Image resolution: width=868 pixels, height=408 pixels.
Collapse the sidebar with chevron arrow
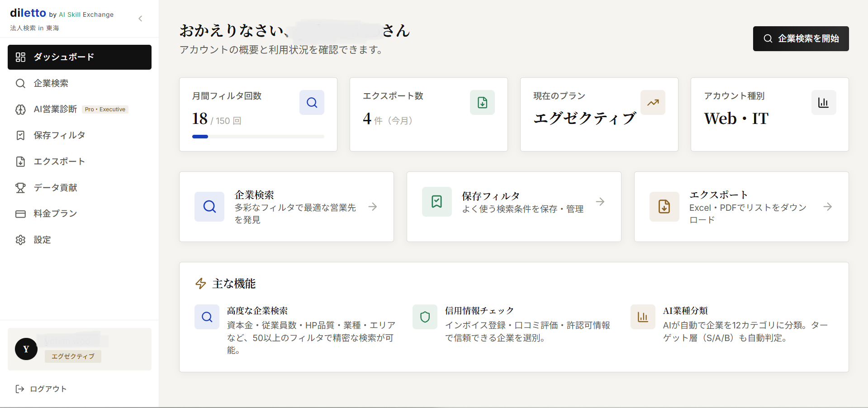pos(140,19)
